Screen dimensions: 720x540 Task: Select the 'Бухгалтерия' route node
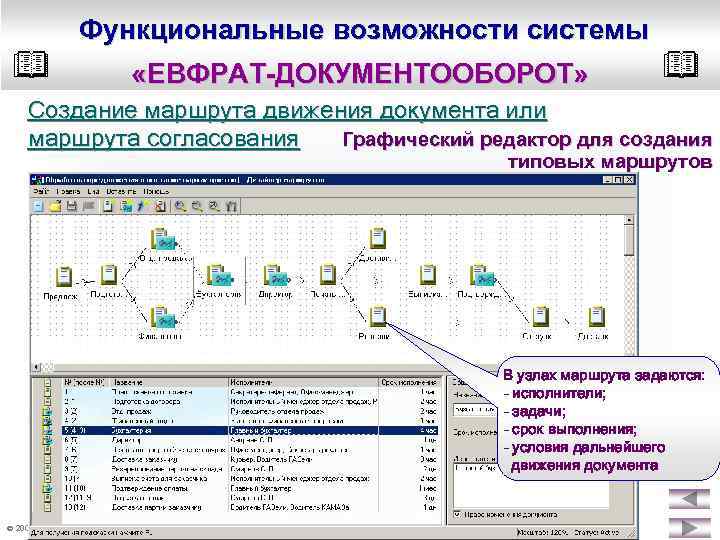[220, 276]
